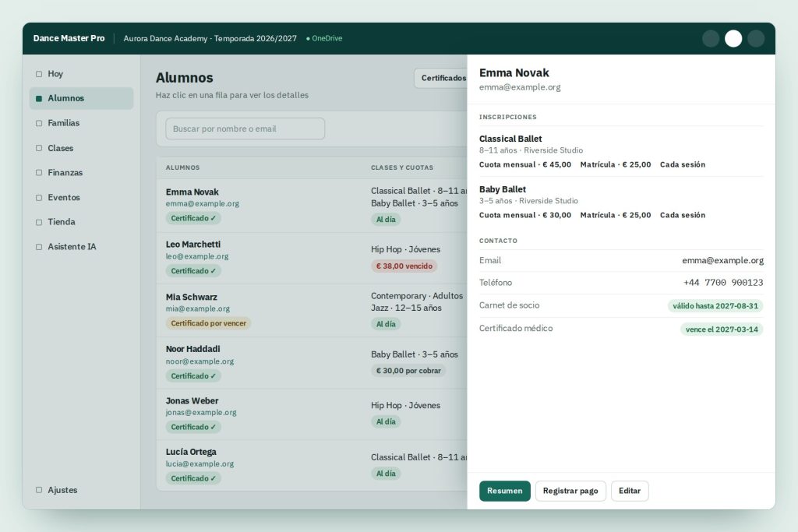Open Ajustes at sidebar bottom
This screenshot has height=532, width=798.
[x=81, y=490]
